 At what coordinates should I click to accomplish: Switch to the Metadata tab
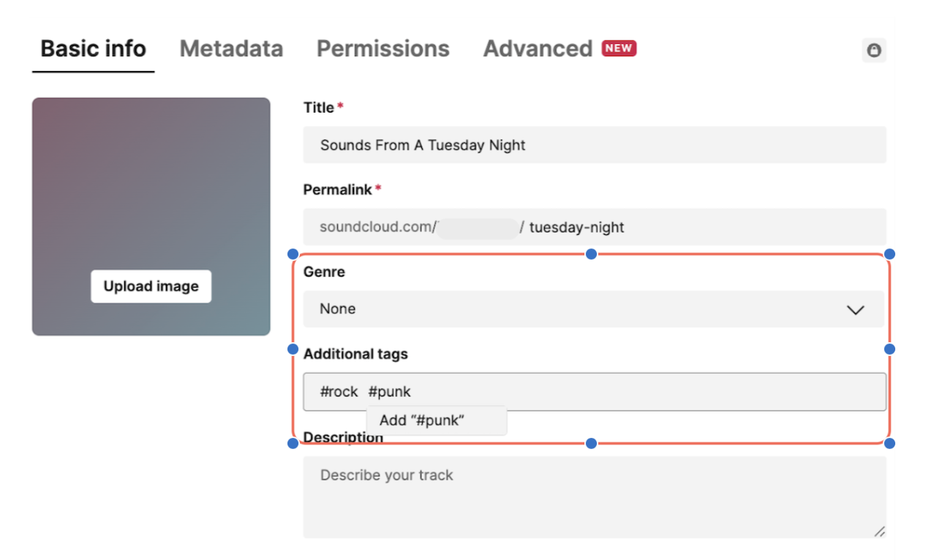(231, 48)
